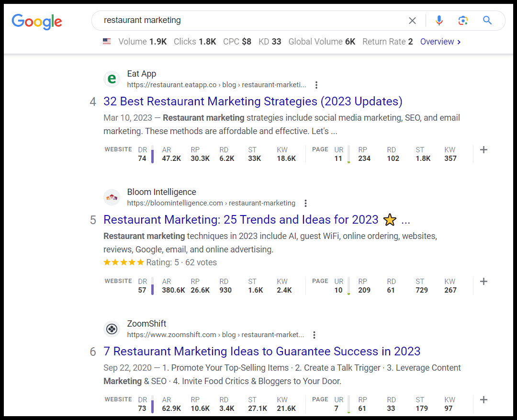Click the US flag country icon

click(x=106, y=42)
